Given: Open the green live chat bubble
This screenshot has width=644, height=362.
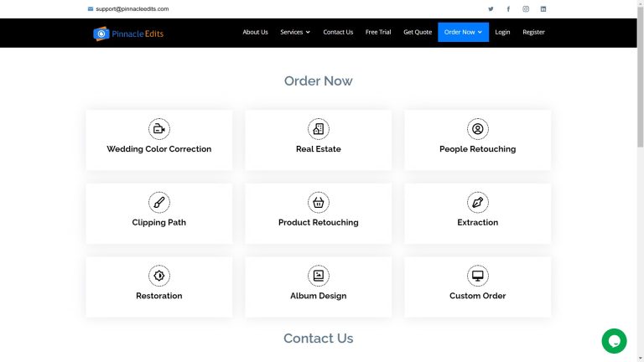Looking at the screenshot, I should [x=614, y=340].
